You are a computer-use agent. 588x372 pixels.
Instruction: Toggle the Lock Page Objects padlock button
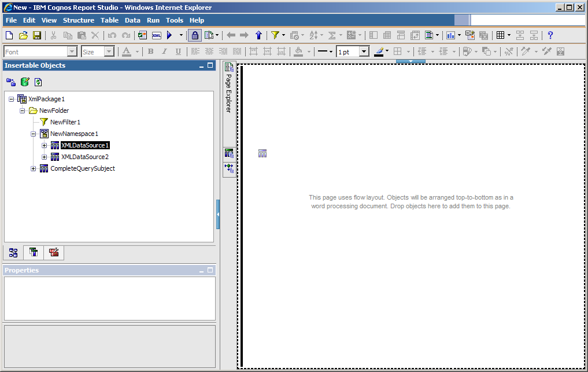(195, 35)
